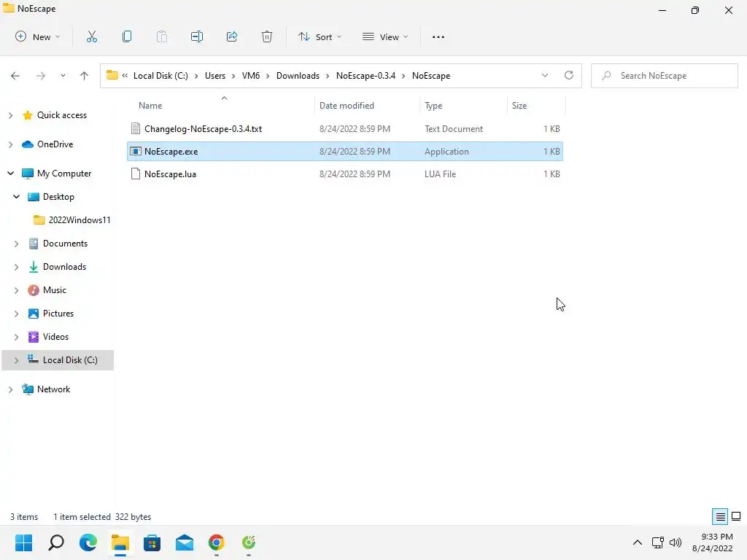Click the folder icon in address bar
The height and width of the screenshot is (560, 747).
(112, 75)
